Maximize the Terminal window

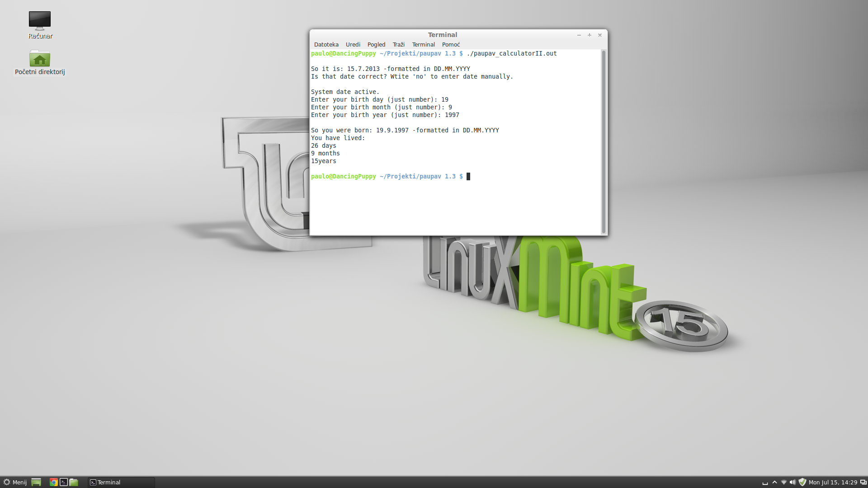[589, 35]
